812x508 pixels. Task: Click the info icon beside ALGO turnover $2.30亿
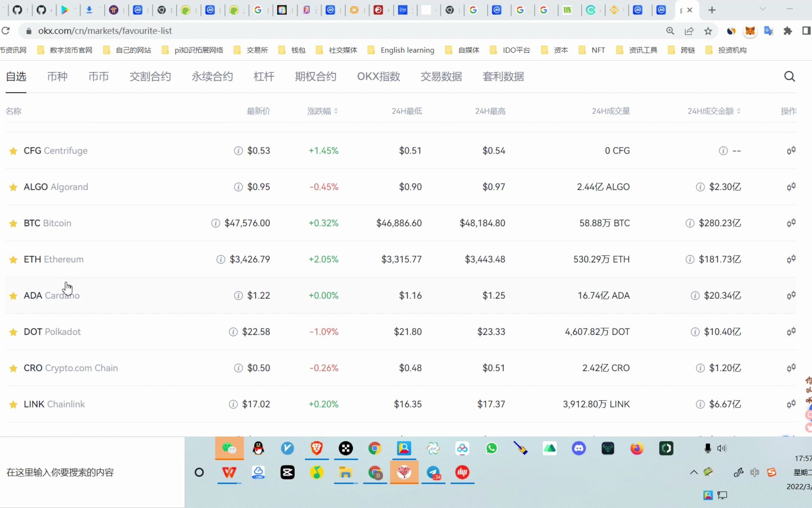pos(700,187)
